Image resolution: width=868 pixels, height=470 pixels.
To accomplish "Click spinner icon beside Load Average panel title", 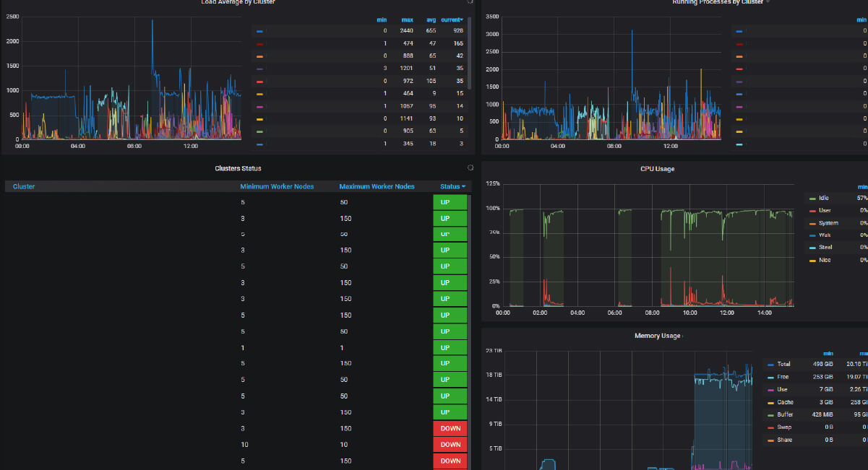I will pos(470,2).
